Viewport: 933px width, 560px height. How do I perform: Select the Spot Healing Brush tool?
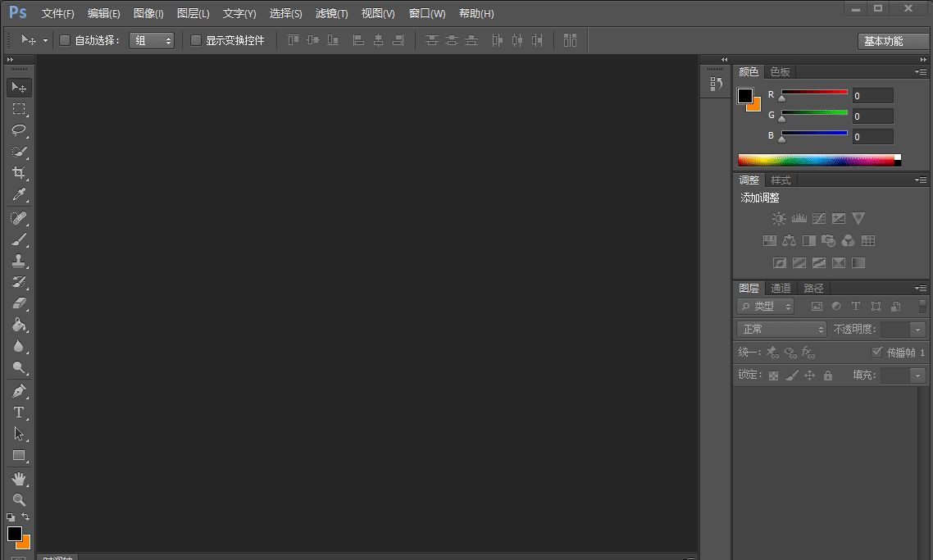tap(19, 218)
